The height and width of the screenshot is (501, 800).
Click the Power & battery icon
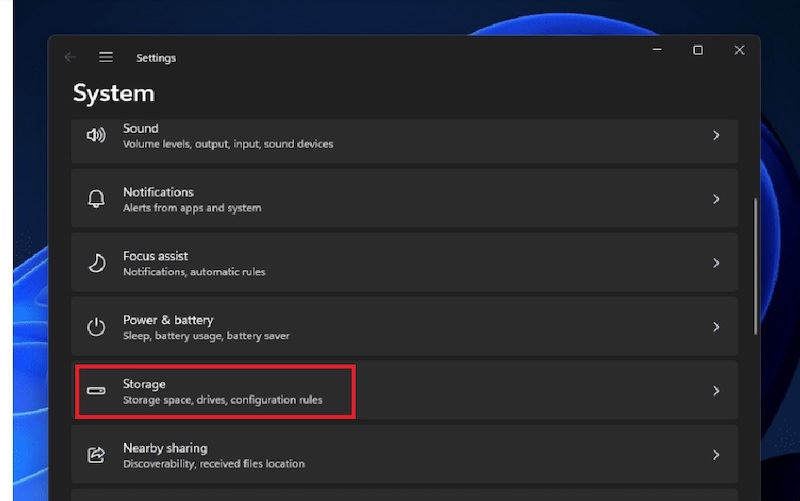click(x=96, y=327)
